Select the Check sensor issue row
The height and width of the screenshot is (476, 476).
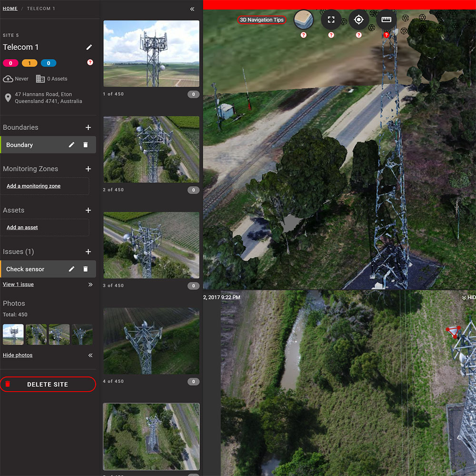pos(48,269)
